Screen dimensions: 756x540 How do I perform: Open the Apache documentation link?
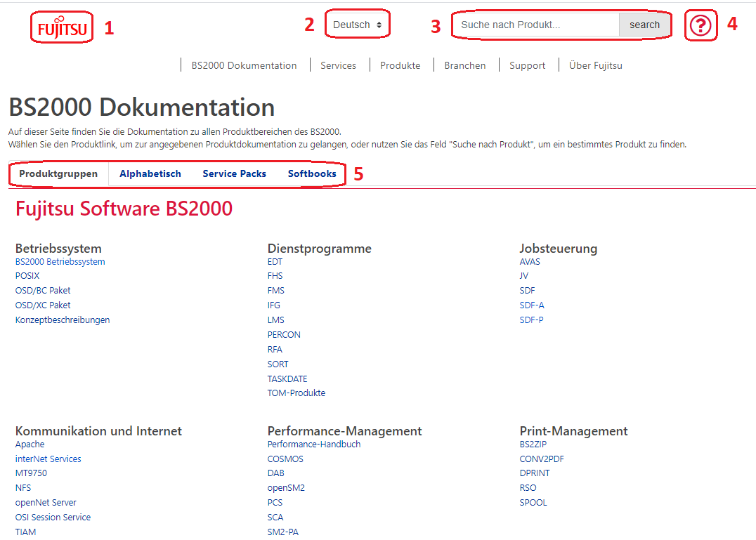click(30, 444)
